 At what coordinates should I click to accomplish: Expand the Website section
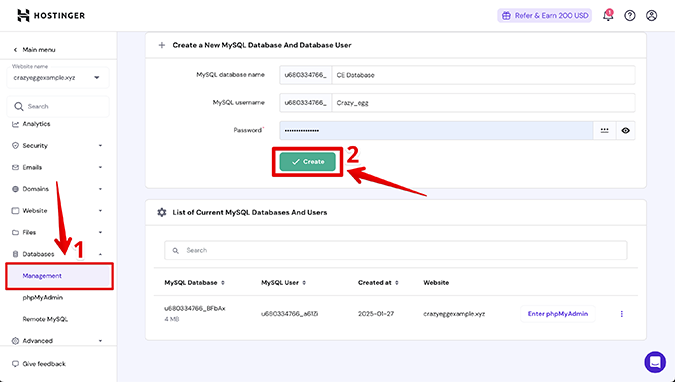(100, 211)
